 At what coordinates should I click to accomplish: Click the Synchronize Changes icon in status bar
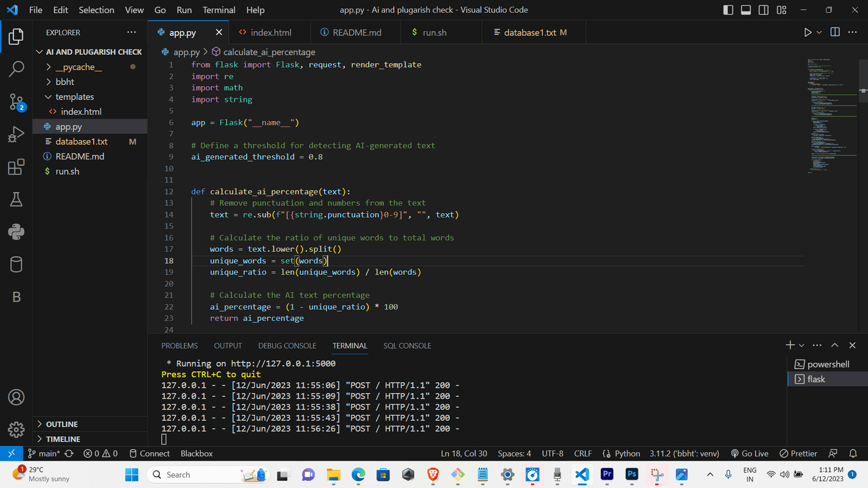(x=69, y=454)
